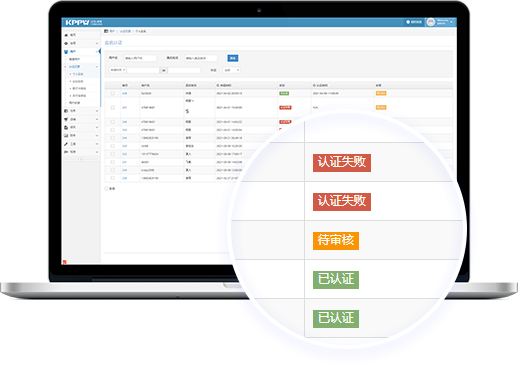Viewport: 519px width, 365px height.
Task: Open the wrench tools sidebar item
Action: coord(66,144)
